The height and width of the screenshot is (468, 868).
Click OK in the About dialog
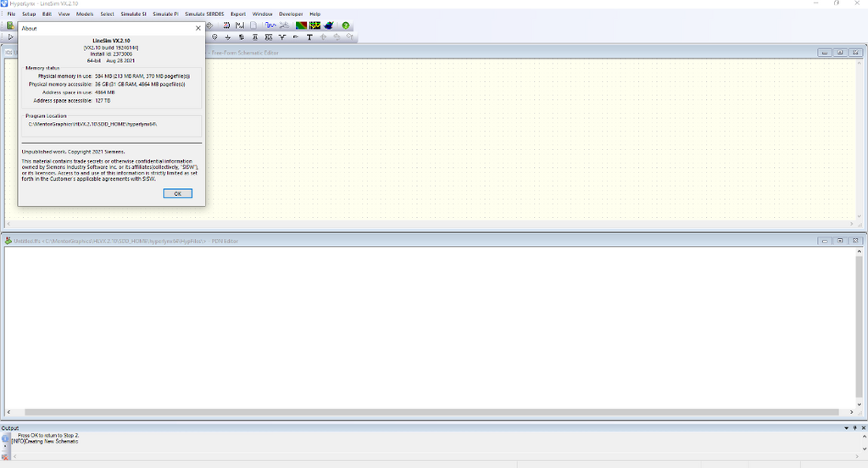click(x=178, y=193)
